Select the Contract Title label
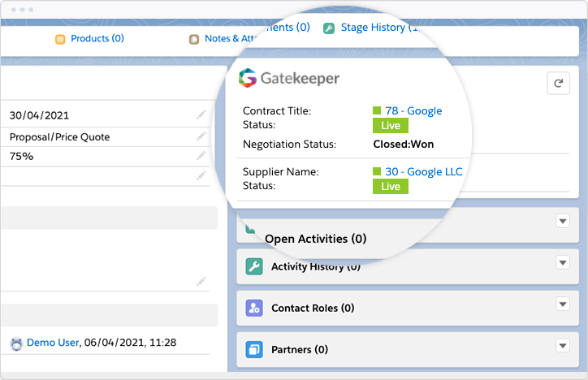 click(277, 111)
